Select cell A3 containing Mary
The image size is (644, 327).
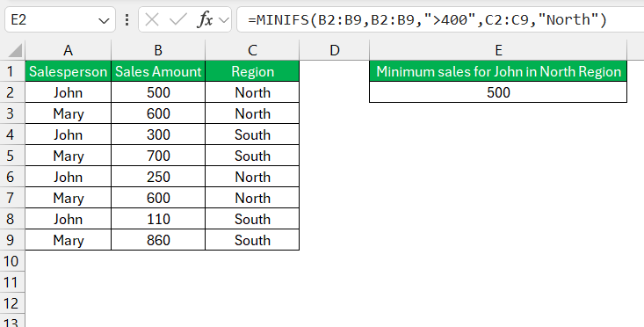click(69, 113)
